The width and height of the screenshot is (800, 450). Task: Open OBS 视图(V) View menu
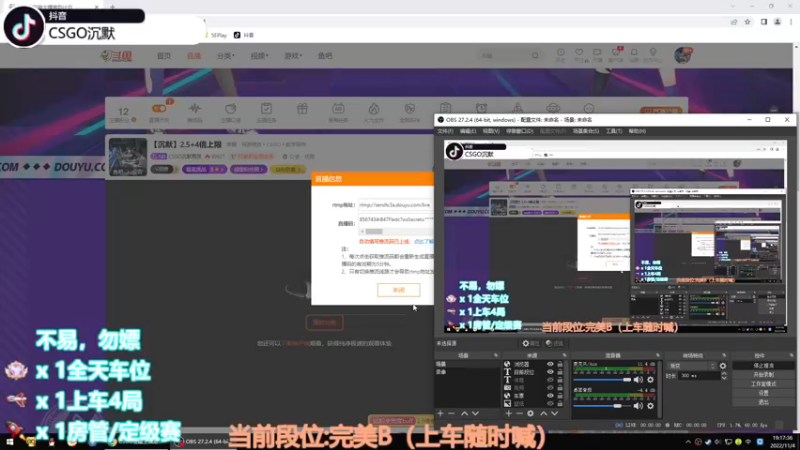click(491, 131)
